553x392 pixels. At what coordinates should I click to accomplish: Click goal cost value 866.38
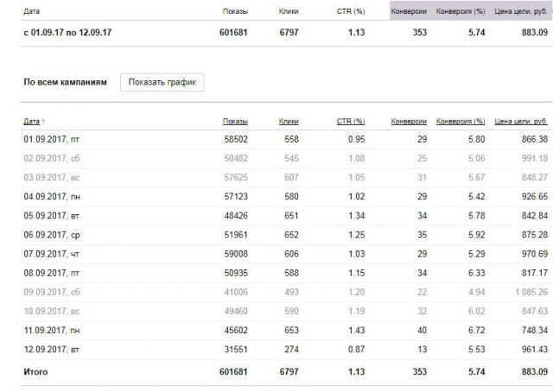point(535,139)
